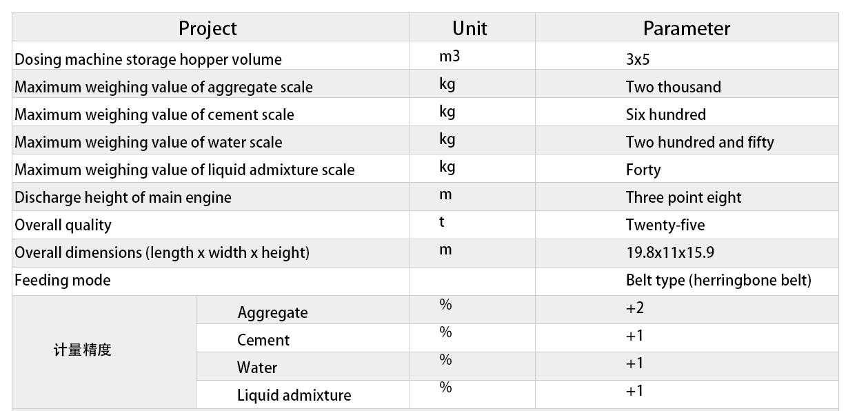Select Maximum weighing value of cement scale
The image size is (868, 411).
154,114
